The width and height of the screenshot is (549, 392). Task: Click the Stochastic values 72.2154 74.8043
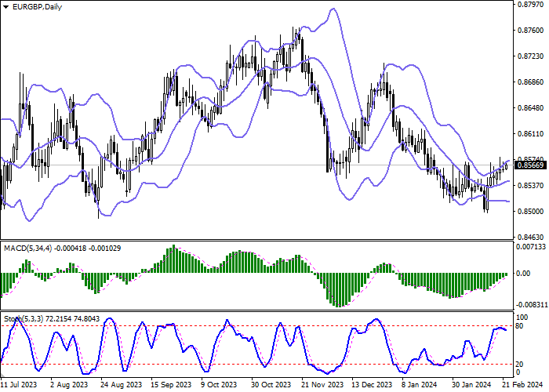point(72,319)
